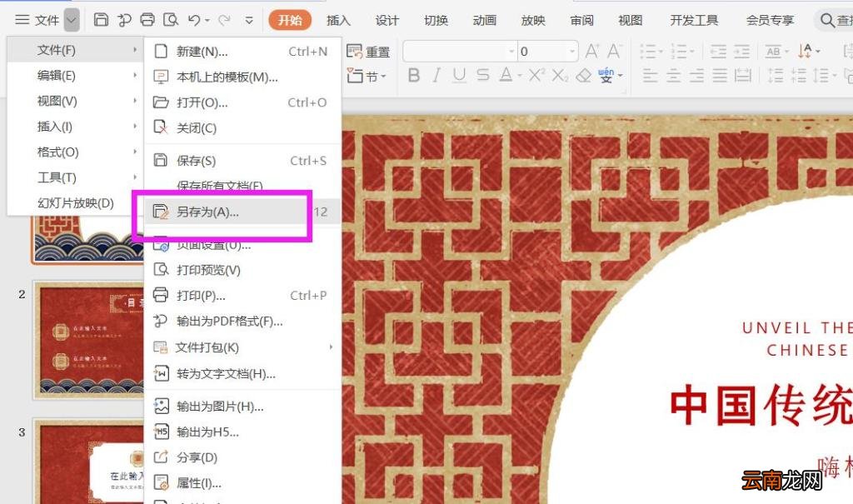Image resolution: width=853 pixels, height=504 pixels.
Task: Choose 打印(P) menu entry
Action: (x=242, y=296)
